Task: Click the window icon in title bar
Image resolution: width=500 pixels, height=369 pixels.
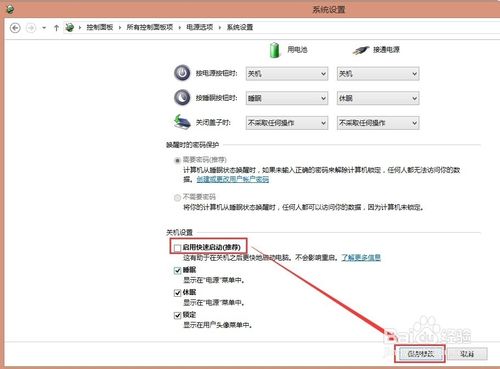Action: coord(10,9)
